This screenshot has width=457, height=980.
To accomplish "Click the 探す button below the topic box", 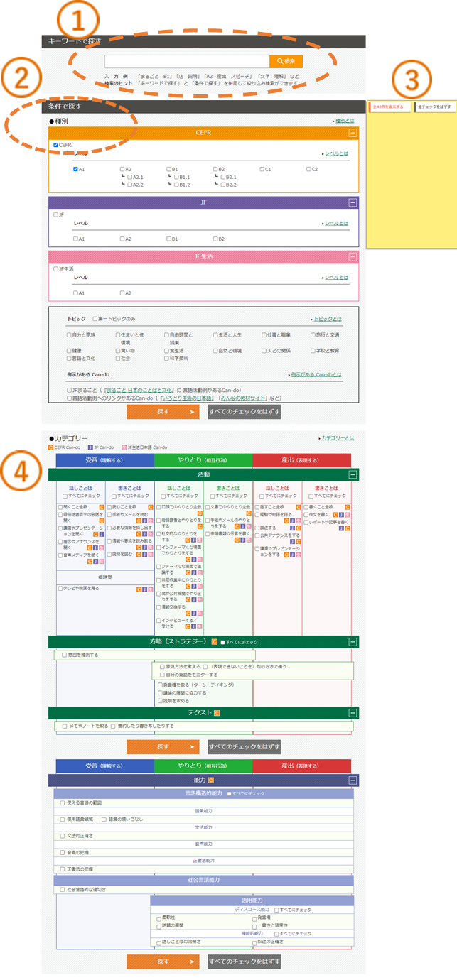I will pyautogui.click(x=163, y=412).
